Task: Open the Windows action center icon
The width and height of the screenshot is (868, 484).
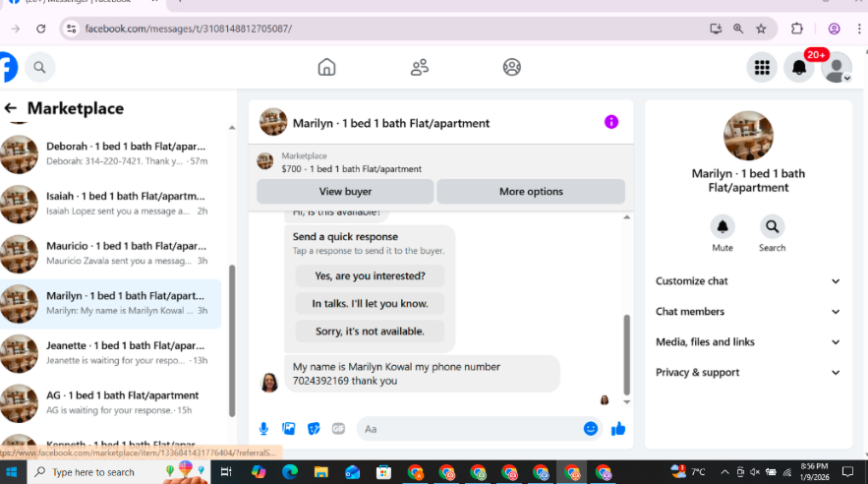Action: coord(847,472)
